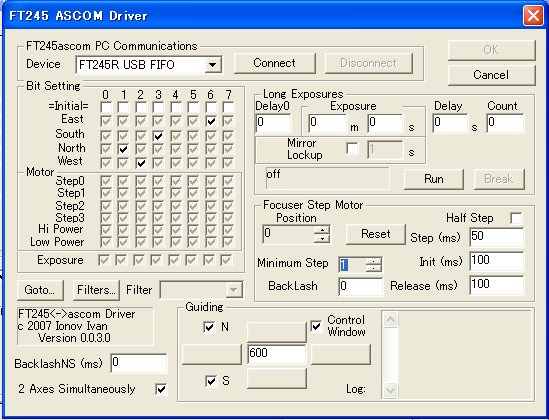Click the Cancel button
549x420 pixels.
[491, 75]
